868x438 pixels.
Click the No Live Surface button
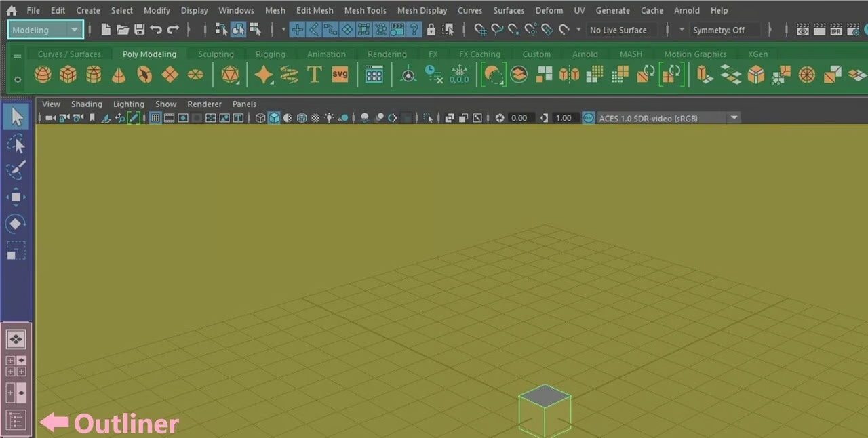point(620,30)
